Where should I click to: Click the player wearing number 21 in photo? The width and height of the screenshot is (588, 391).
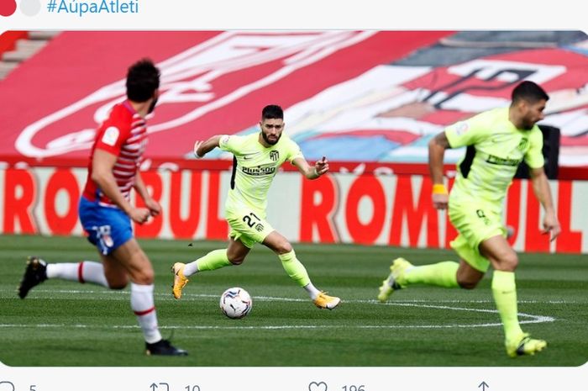tap(259, 206)
